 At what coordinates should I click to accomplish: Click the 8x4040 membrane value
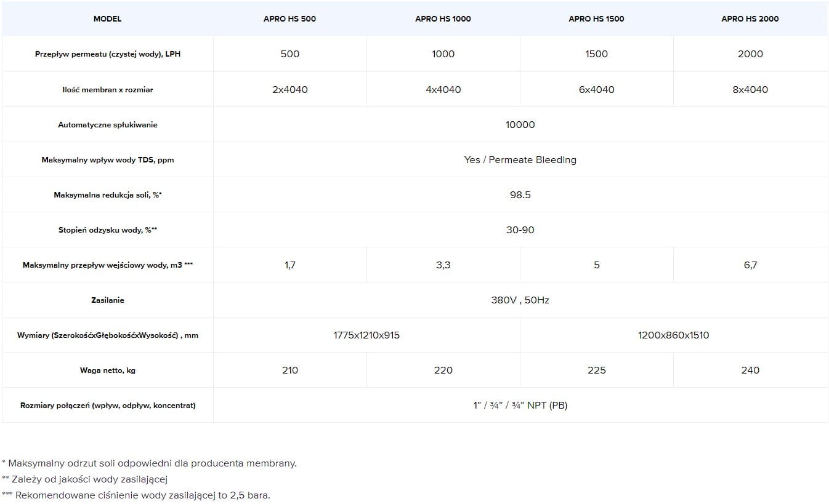[750, 90]
